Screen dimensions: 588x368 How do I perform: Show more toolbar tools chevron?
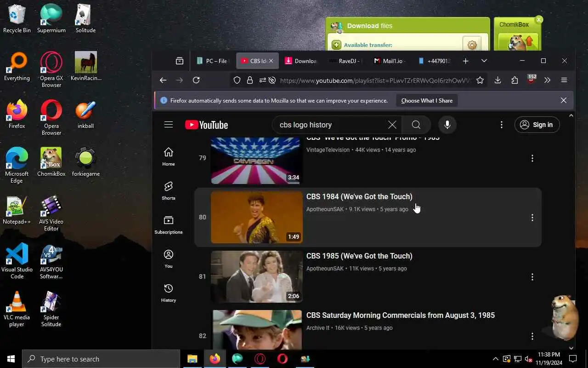(547, 80)
